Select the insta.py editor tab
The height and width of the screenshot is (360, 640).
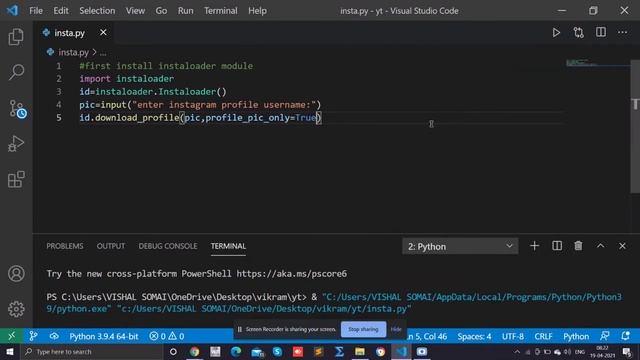(x=69, y=33)
